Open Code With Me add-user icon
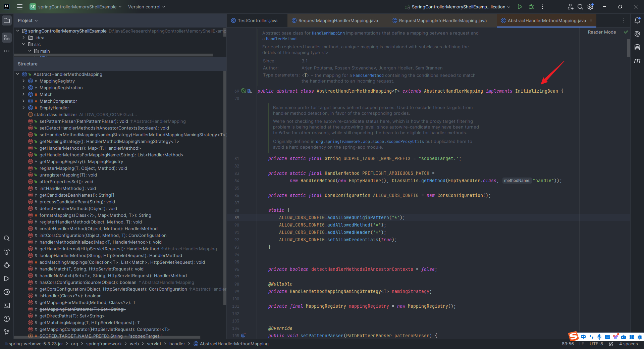 [x=570, y=7]
